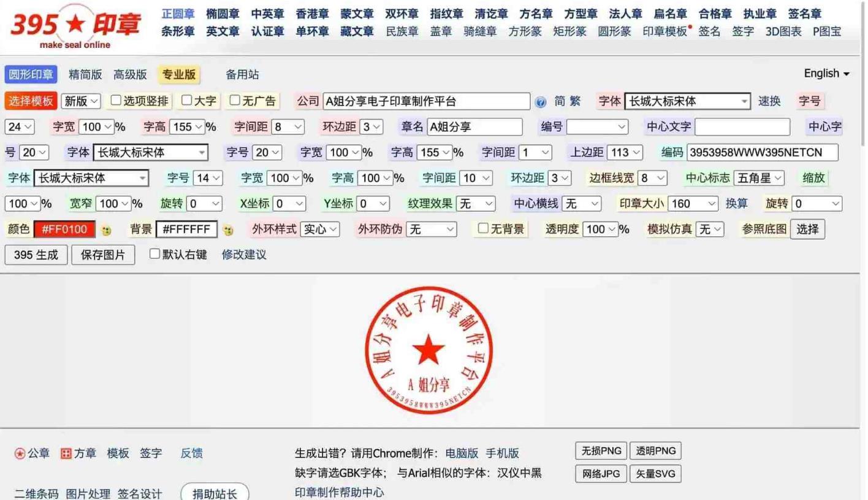This screenshot has width=868, height=500.
Task: Click the 保存图片 button
Action: click(x=103, y=255)
